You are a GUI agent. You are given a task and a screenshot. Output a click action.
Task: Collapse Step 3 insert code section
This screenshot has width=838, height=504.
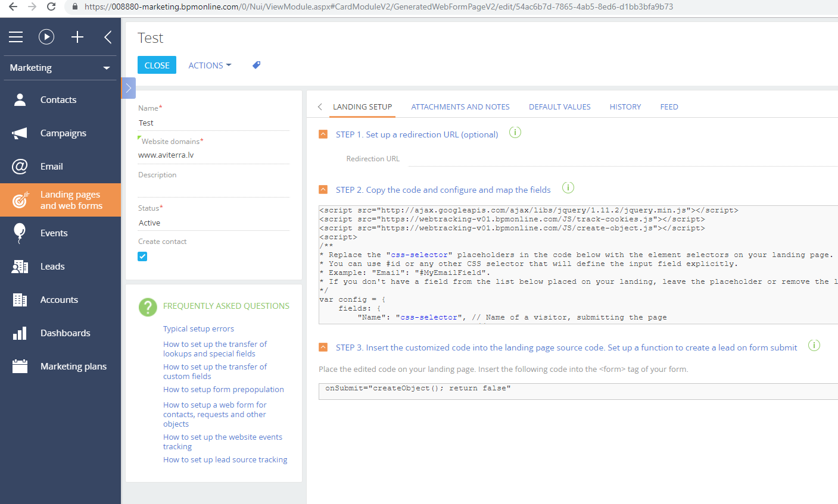coord(323,347)
